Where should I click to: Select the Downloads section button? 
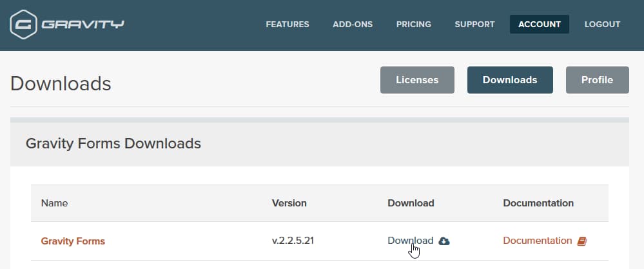point(510,80)
